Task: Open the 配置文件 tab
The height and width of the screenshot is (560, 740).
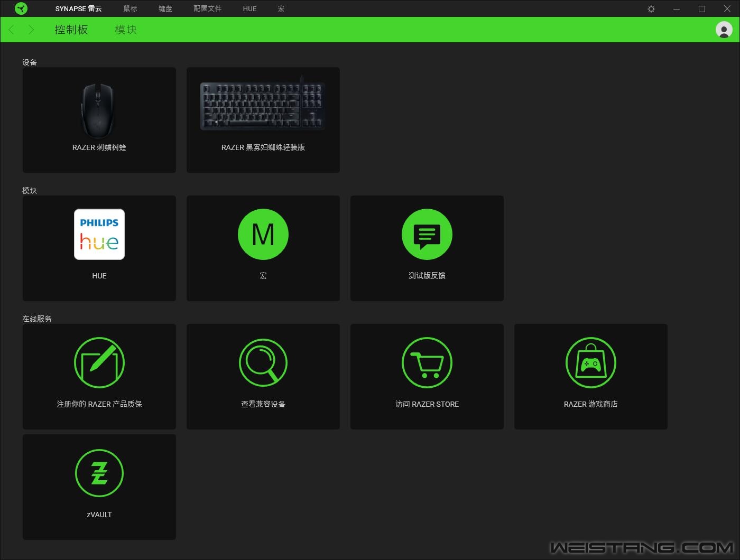Action: click(208, 8)
